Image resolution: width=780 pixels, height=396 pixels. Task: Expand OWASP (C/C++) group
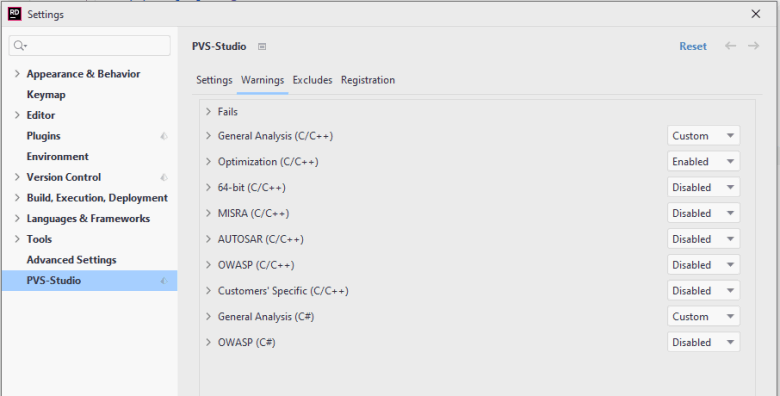[x=209, y=265]
